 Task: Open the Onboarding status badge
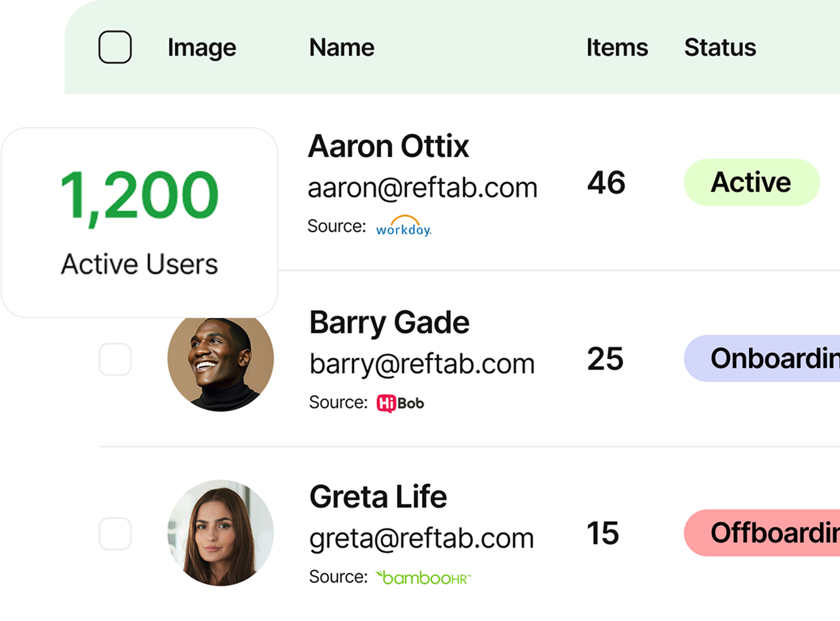coord(762,359)
